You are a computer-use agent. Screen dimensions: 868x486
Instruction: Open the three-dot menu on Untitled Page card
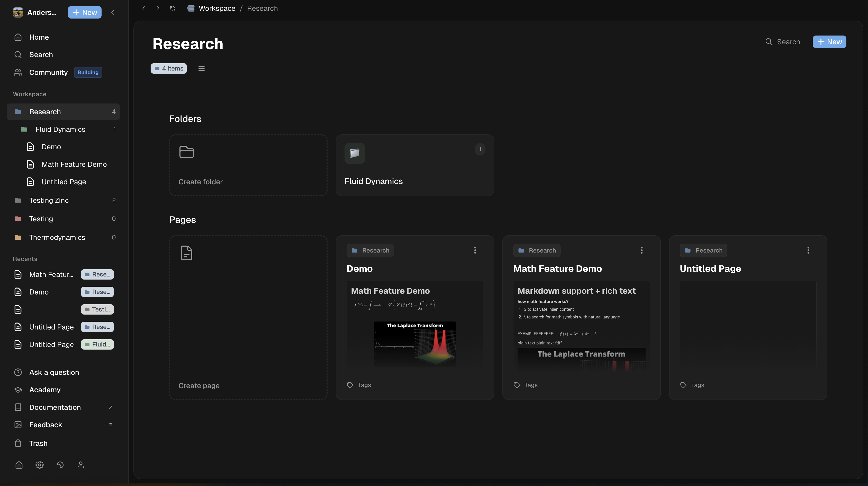click(x=808, y=250)
